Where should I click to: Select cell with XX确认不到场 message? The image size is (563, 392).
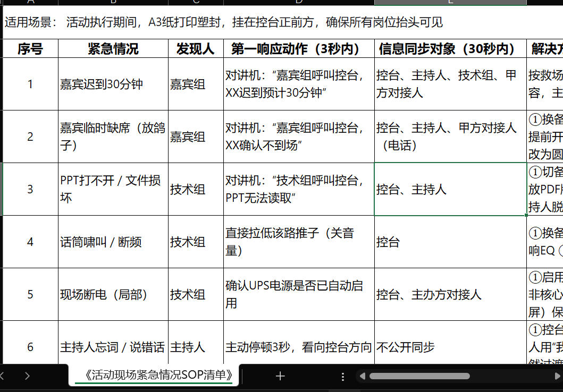click(299, 137)
